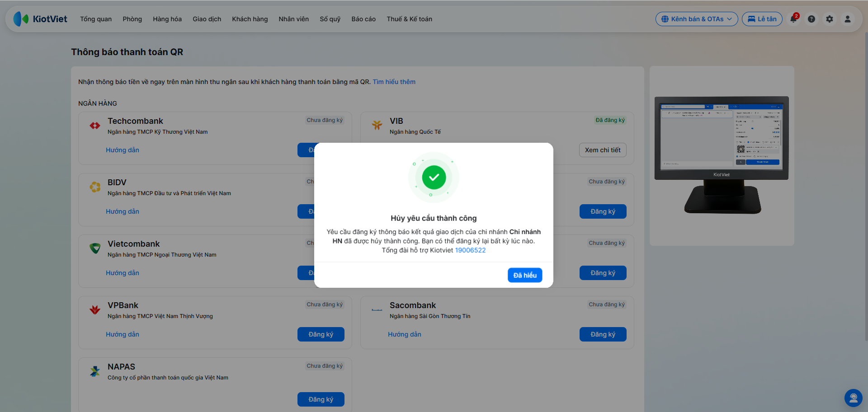Click the Lễ tân button
The image size is (868, 412).
(762, 19)
